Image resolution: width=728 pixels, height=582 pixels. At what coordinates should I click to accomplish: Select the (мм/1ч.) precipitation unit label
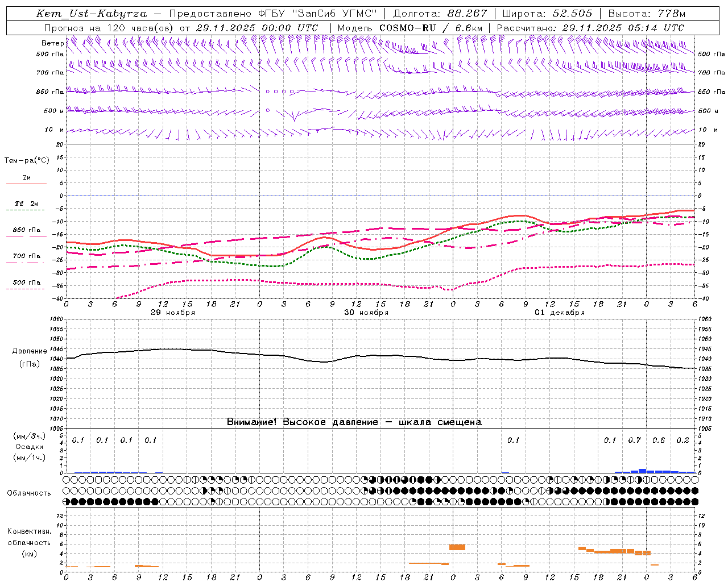[30, 457]
